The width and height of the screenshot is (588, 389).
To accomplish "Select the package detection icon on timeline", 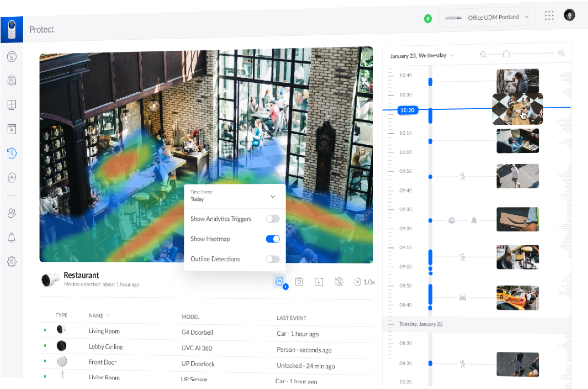I will pos(452,220).
